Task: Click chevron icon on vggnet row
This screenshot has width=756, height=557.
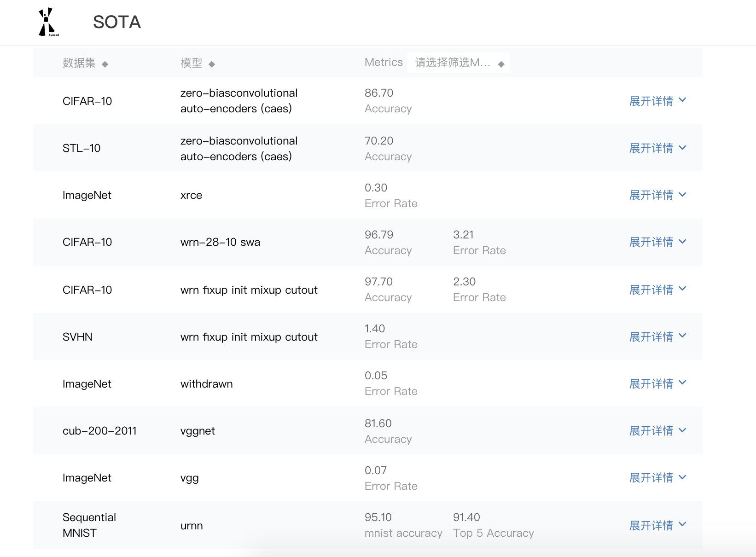Action: [682, 430]
